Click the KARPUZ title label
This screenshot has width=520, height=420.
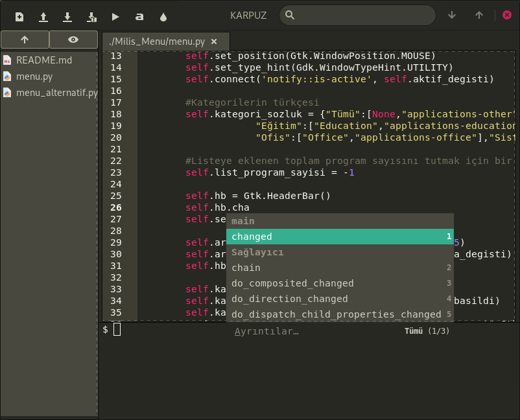[248, 16]
